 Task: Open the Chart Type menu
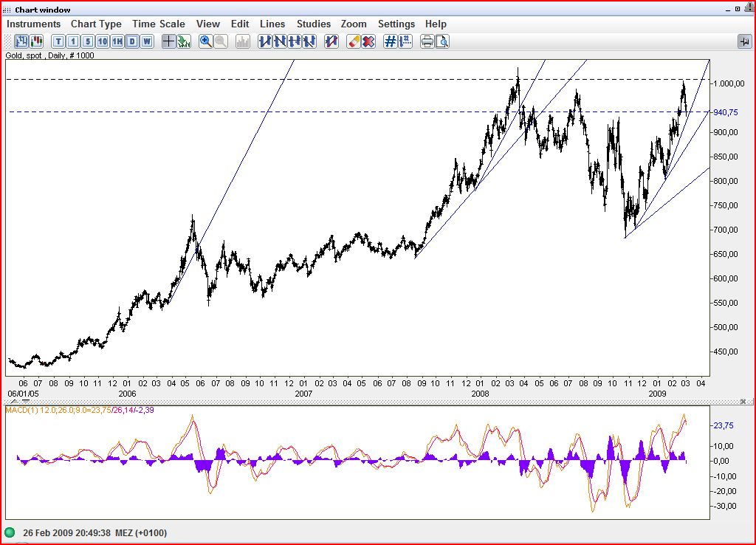click(x=96, y=24)
